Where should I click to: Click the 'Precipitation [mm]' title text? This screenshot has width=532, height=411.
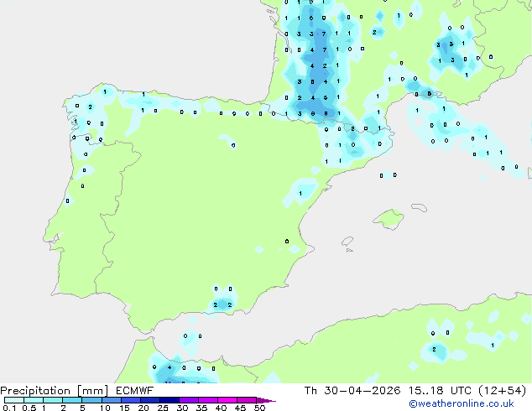[54, 391]
